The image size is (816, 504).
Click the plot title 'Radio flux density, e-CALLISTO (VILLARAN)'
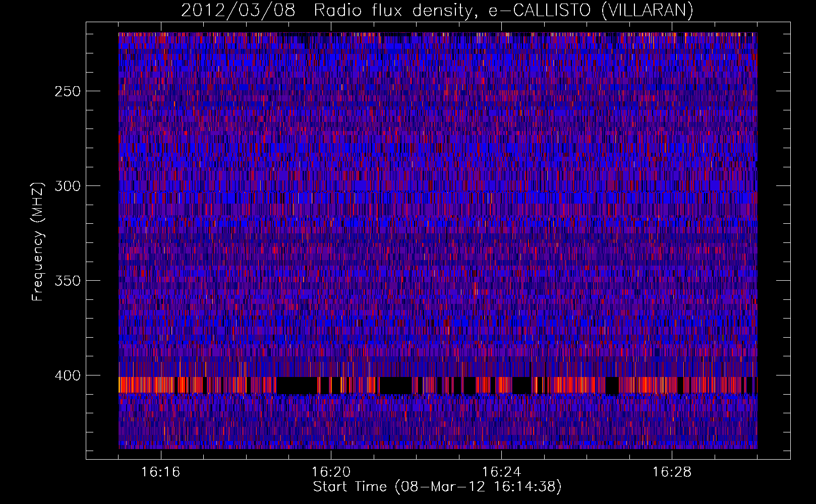coord(503,11)
